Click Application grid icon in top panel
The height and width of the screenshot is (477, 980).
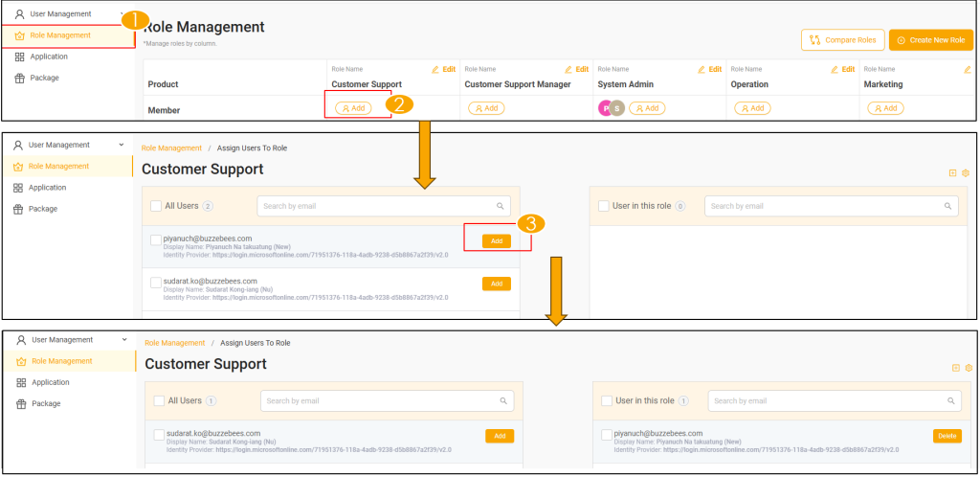pyautogui.click(x=19, y=57)
